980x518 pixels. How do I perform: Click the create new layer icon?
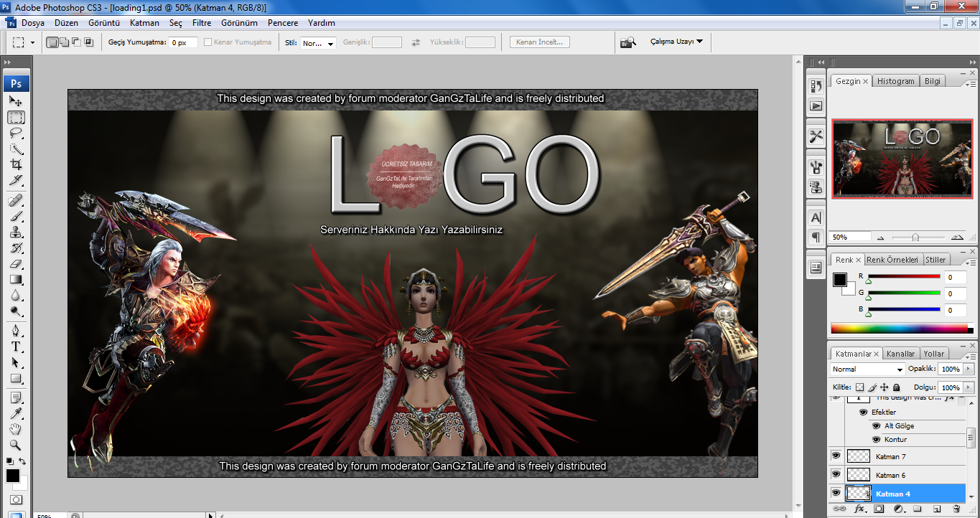(937, 509)
